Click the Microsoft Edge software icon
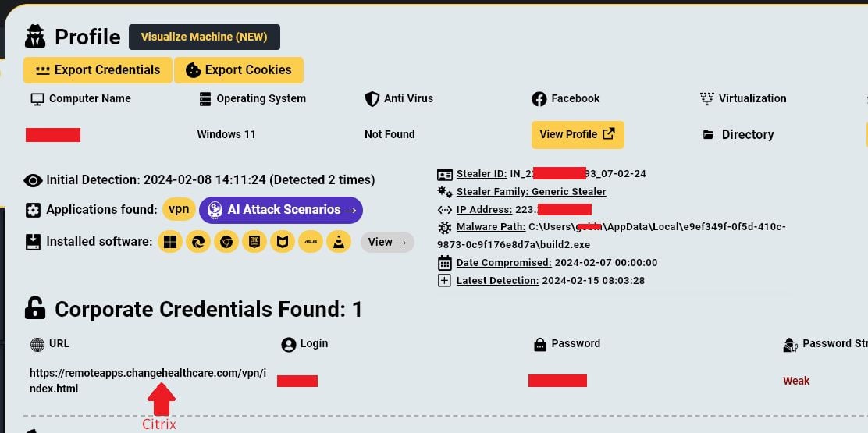 coord(198,242)
